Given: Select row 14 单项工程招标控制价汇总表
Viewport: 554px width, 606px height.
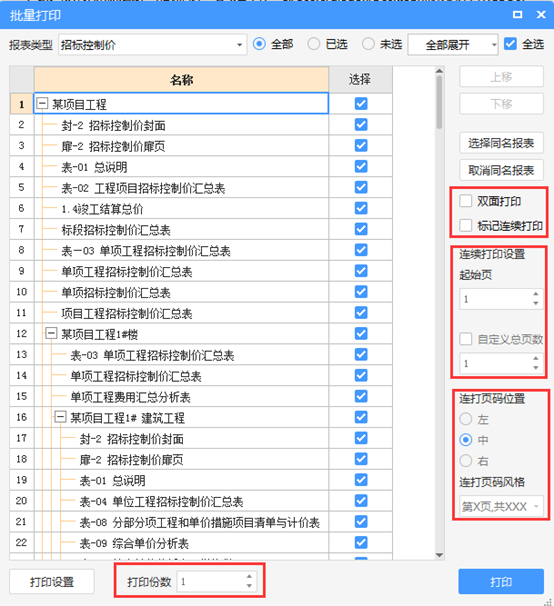Looking at the screenshot, I should click(x=181, y=376).
